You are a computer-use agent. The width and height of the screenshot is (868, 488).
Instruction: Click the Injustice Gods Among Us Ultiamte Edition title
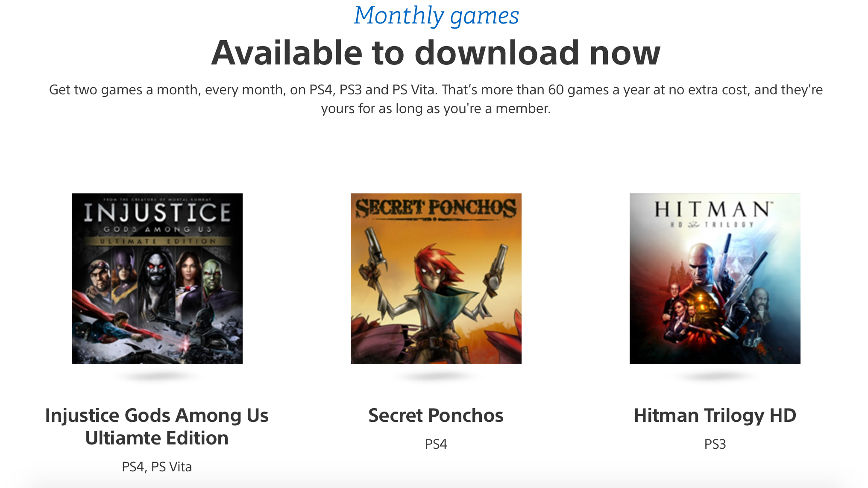tap(157, 427)
